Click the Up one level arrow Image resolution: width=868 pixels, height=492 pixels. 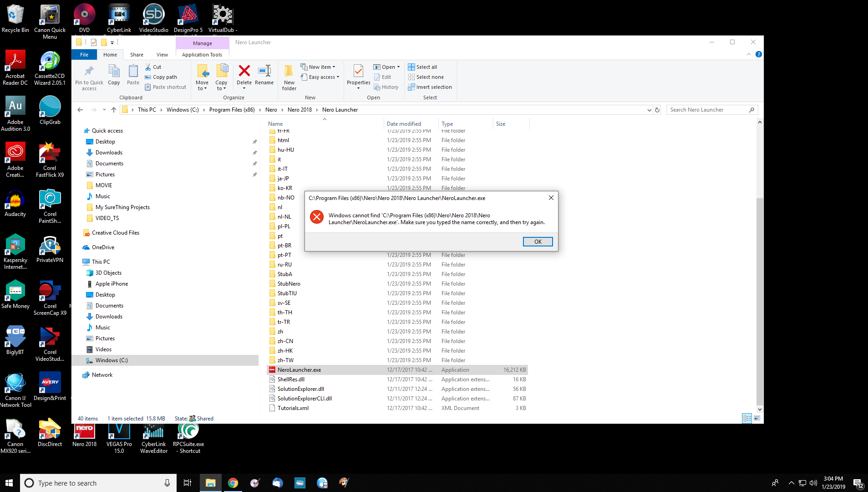[x=114, y=110]
